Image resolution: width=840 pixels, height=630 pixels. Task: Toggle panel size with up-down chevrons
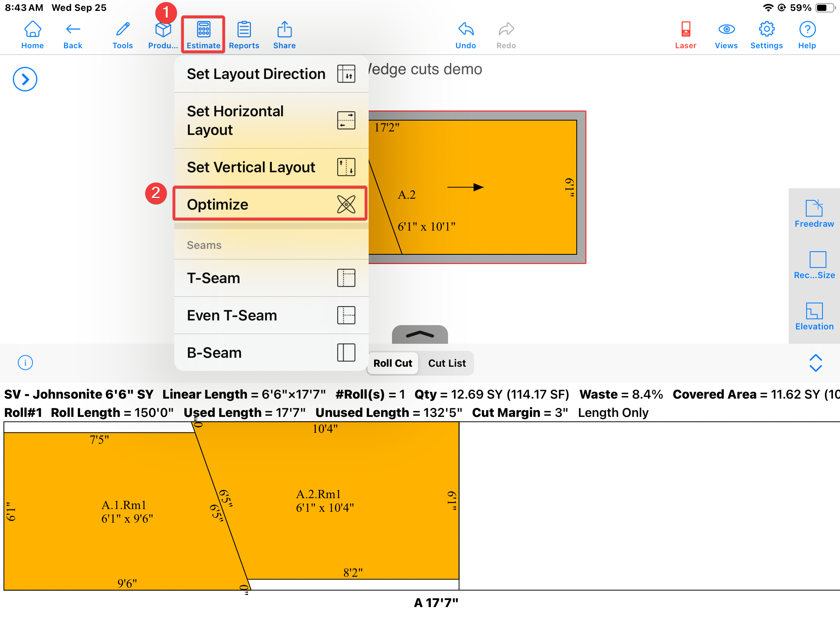pyautogui.click(x=815, y=363)
